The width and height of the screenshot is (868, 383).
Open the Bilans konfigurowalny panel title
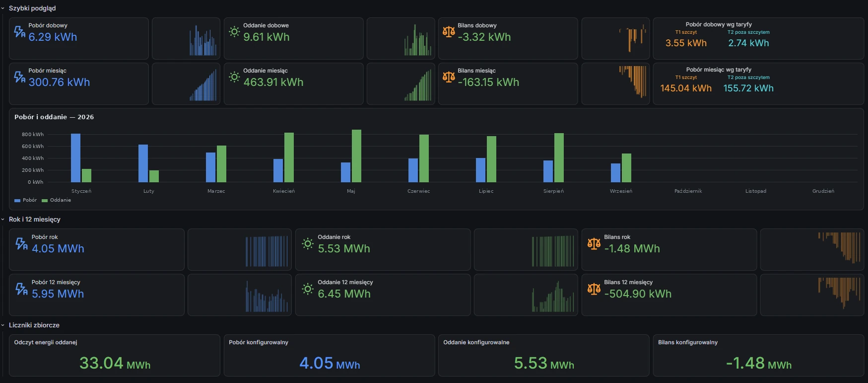(688, 342)
